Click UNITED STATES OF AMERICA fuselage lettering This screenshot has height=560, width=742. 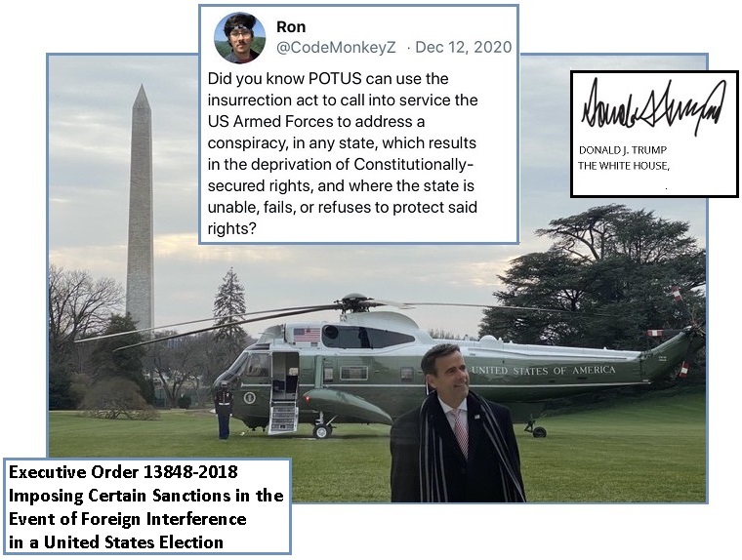(x=543, y=371)
